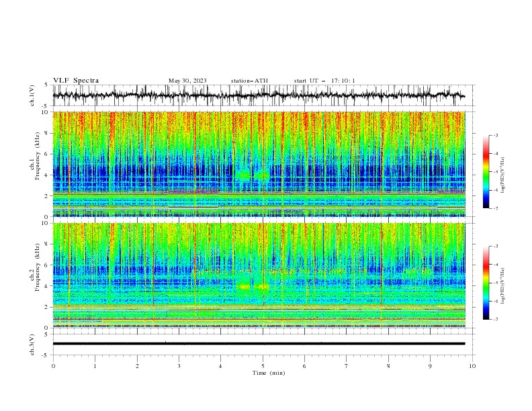Click the ch.2 frequency tick label "8"
Image resolution: width=532 pixels, height=411 pixels.
pos(47,244)
